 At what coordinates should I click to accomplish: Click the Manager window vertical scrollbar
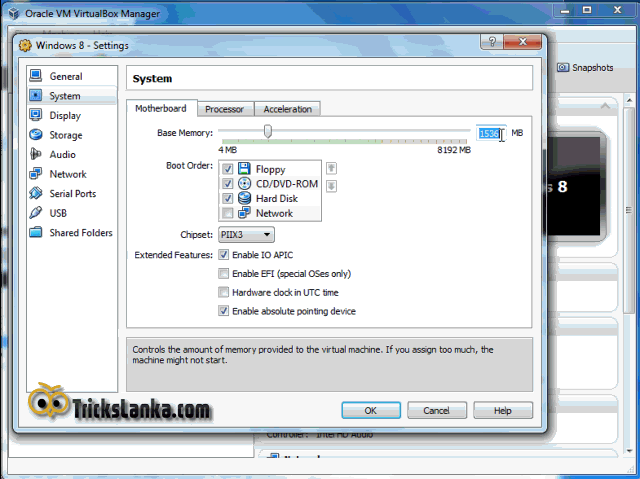629,210
